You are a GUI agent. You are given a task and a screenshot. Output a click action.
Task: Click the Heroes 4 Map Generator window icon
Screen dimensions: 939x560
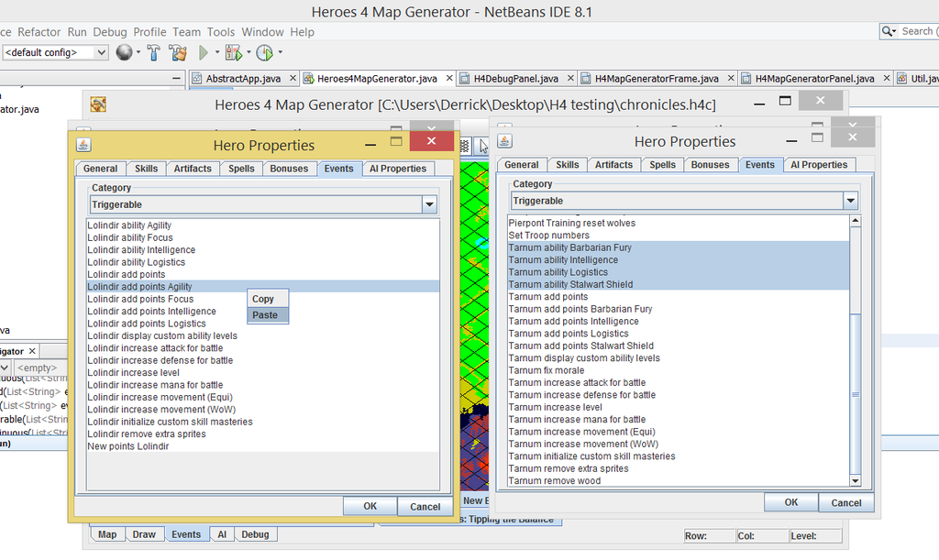point(98,104)
